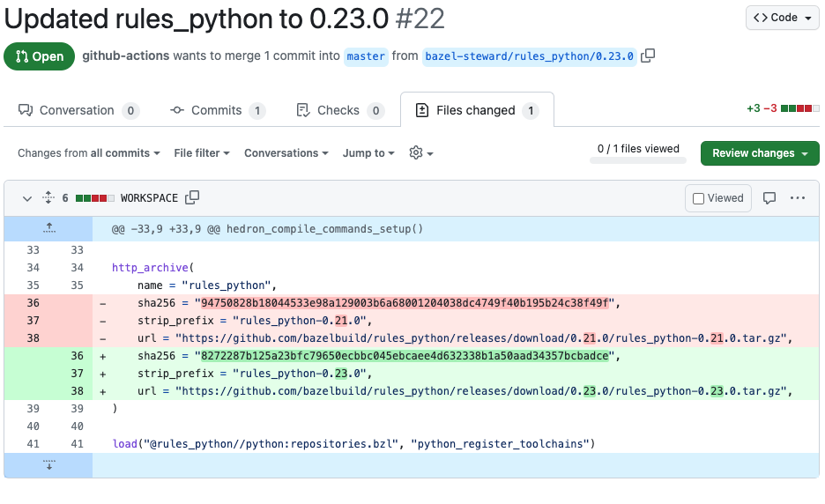
Task: Open the Jump to dropdown
Action: click(x=368, y=153)
